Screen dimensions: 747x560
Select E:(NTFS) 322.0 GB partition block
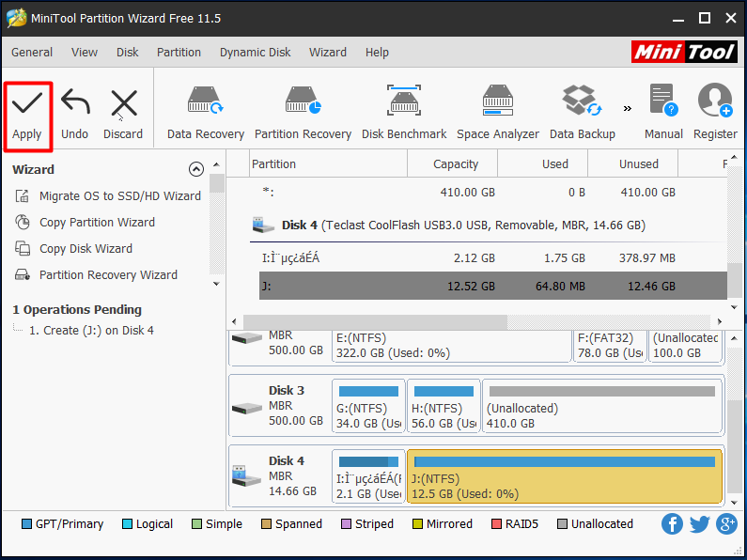452,346
